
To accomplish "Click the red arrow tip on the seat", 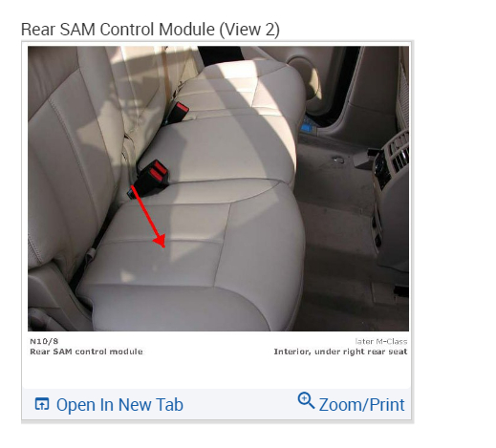I will point(161,243).
